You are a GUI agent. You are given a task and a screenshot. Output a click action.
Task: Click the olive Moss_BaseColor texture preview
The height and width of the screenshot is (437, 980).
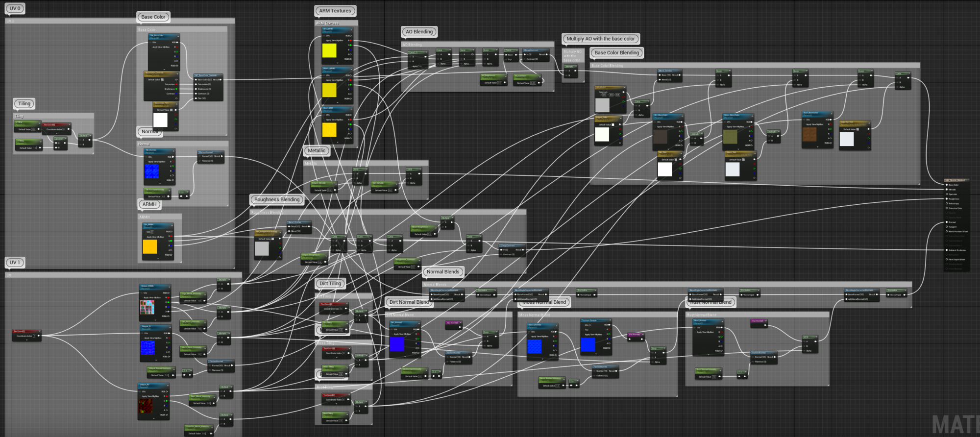[x=730, y=137]
